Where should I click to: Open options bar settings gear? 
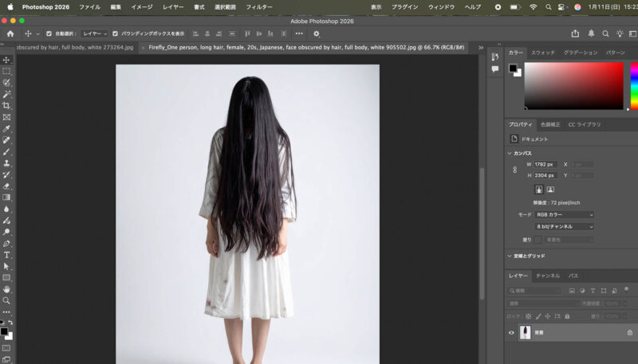317,33
